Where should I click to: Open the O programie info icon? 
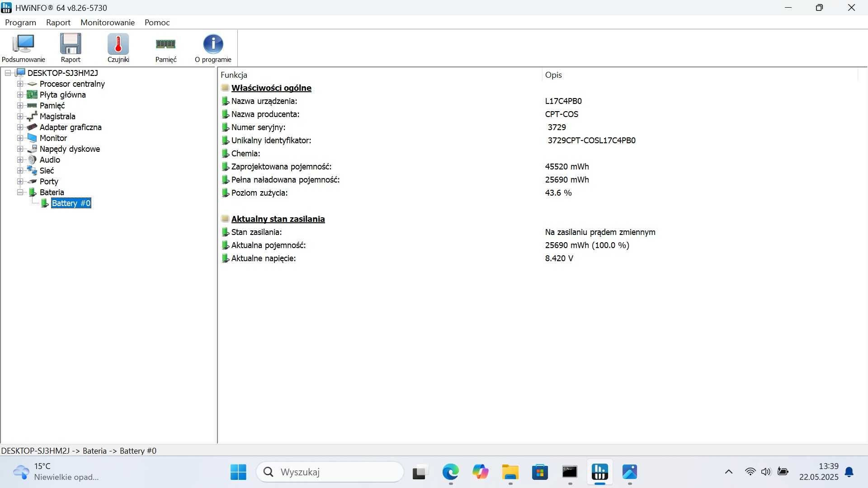[x=213, y=48]
